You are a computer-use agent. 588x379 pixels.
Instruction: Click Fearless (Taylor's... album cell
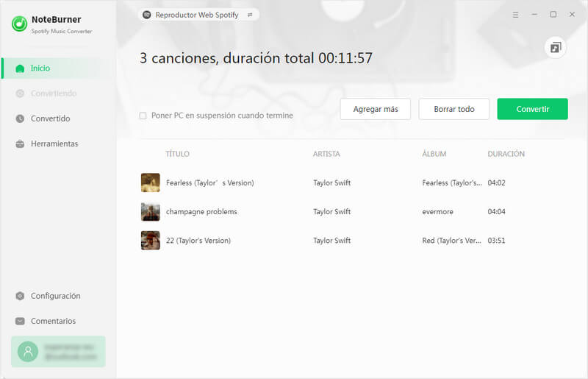coord(452,183)
